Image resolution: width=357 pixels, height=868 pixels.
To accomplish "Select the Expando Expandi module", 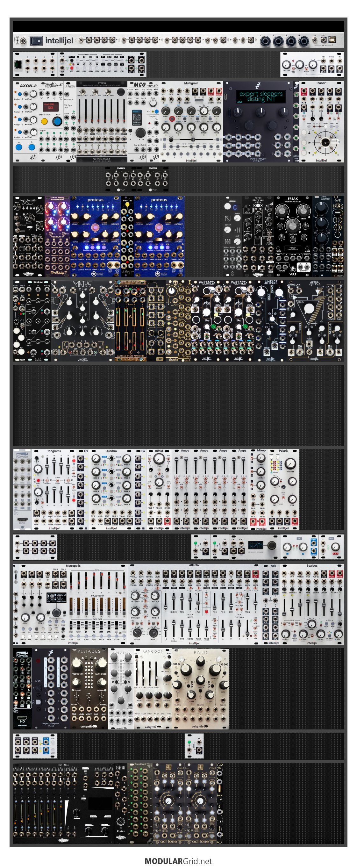I will pyautogui.click(x=121, y=804).
